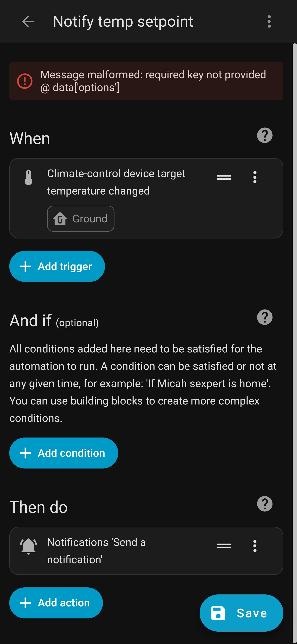This screenshot has width=297, height=644.
Task: Click the Add trigger button
Action: [x=57, y=266]
